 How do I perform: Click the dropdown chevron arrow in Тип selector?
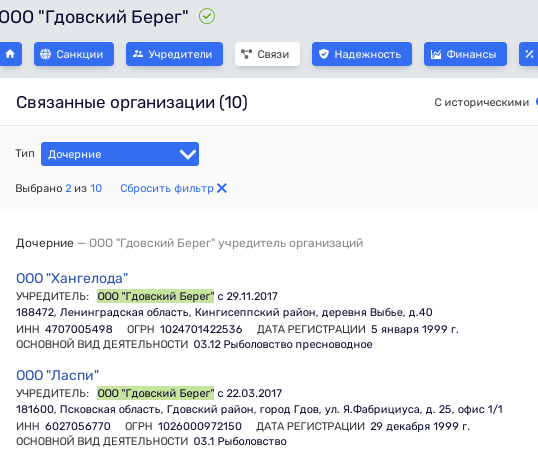point(188,154)
